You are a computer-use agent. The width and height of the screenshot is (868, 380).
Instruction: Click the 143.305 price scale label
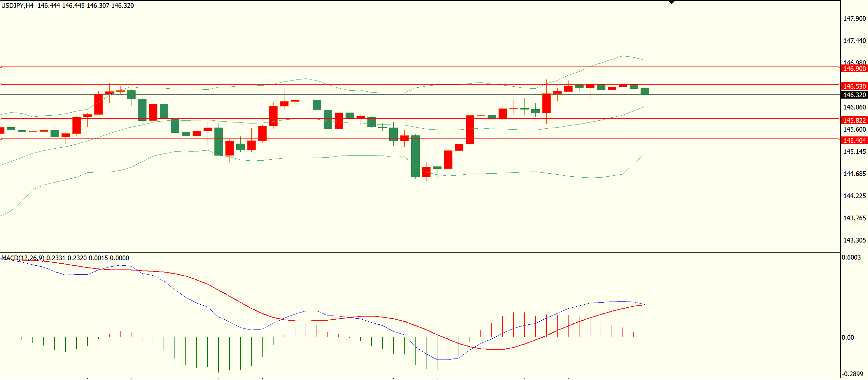pyautogui.click(x=854, y=240)
